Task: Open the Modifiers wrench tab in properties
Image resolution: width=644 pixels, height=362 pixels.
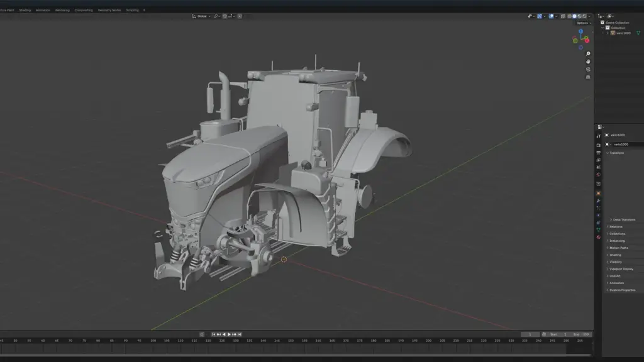Action: coord(598,200)
